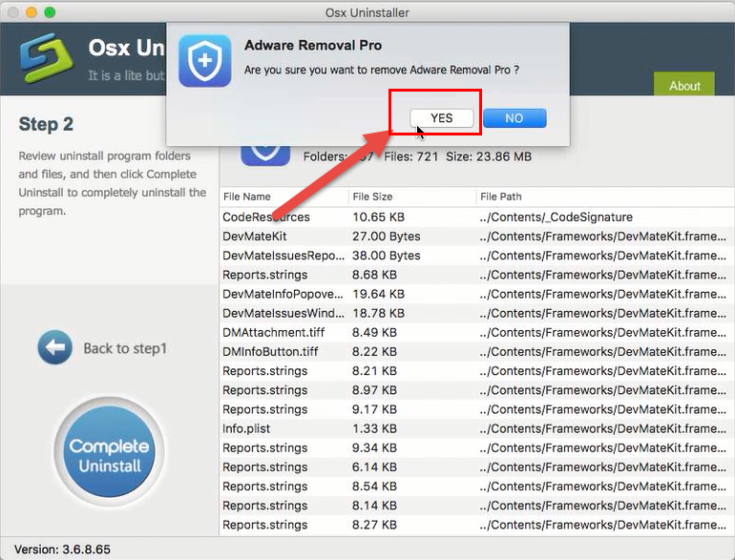The width and height of the screenshot is (735, 560).
Task: Select the DMInfoButton.tiff file row
Action: (x=476, y=351)
